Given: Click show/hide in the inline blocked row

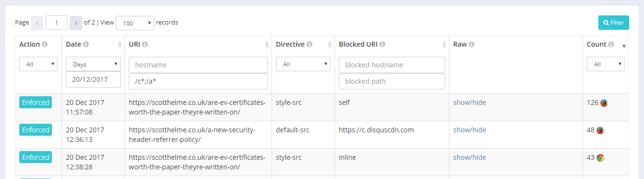Looking at the screenshot, I should click(x=470, y=157).
